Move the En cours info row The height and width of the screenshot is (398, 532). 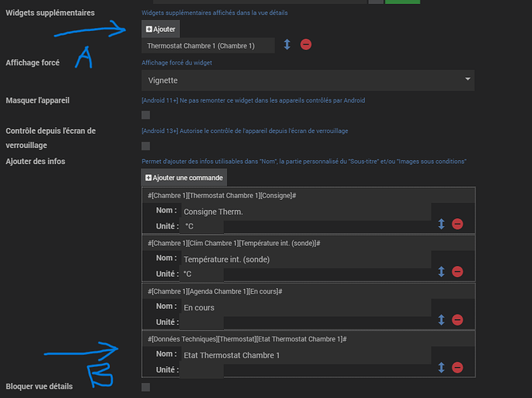tap(441, 319)
